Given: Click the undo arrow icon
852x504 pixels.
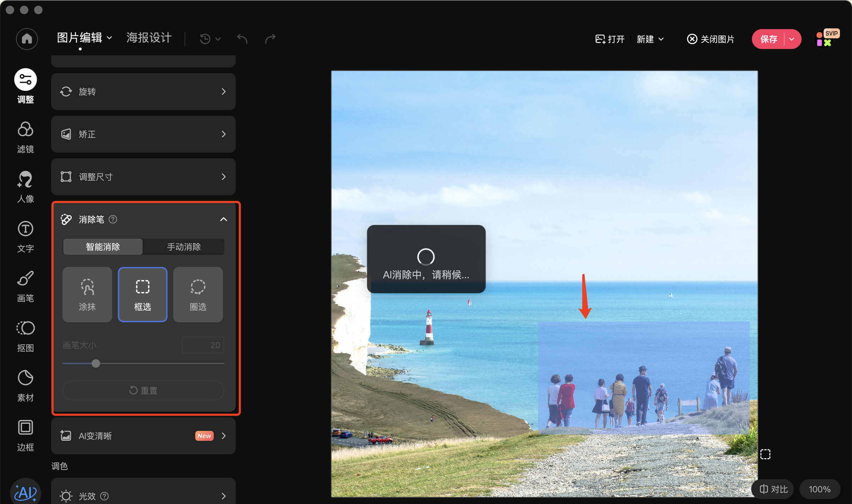Looking at the screenshot, I should tap(242, 38).
